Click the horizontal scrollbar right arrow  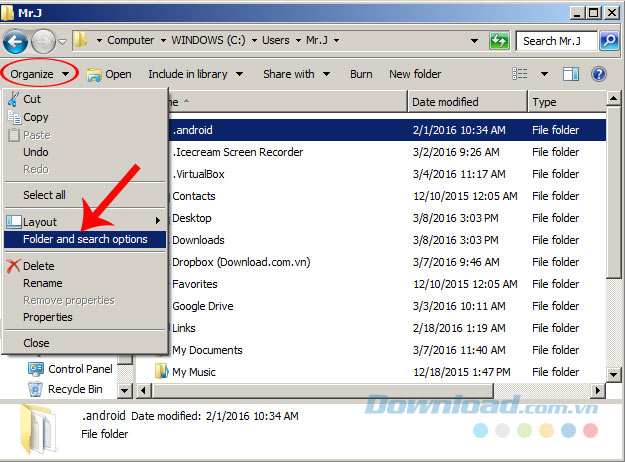click(x=597, y=390)
